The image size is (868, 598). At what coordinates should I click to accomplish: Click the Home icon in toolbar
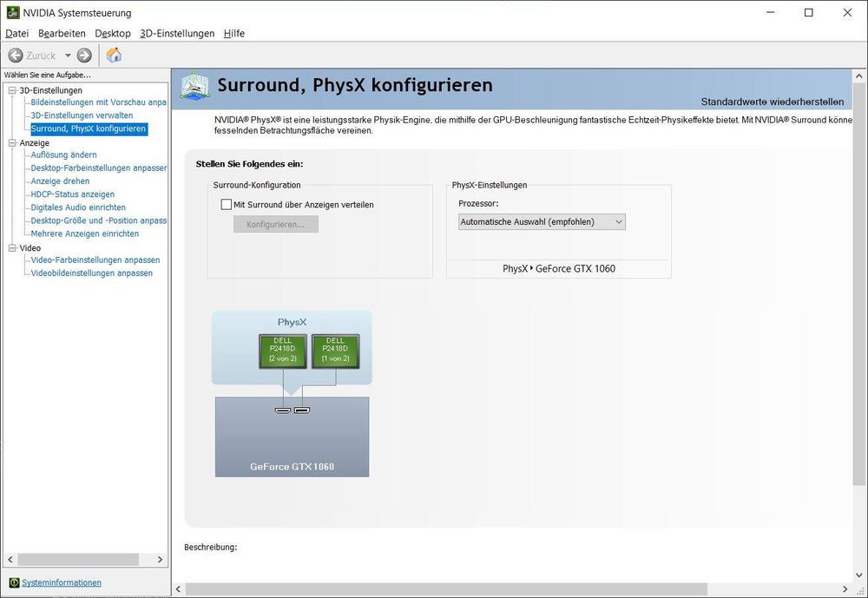(114, 56)
